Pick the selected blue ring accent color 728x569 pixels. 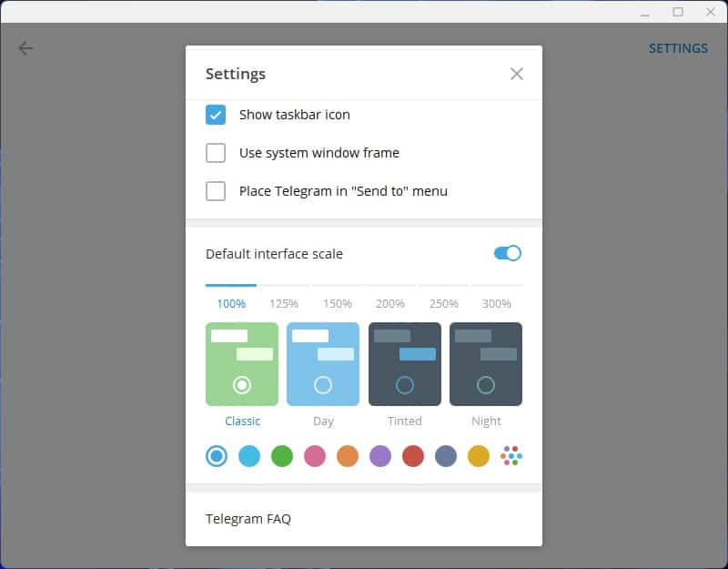coord(217,456)
